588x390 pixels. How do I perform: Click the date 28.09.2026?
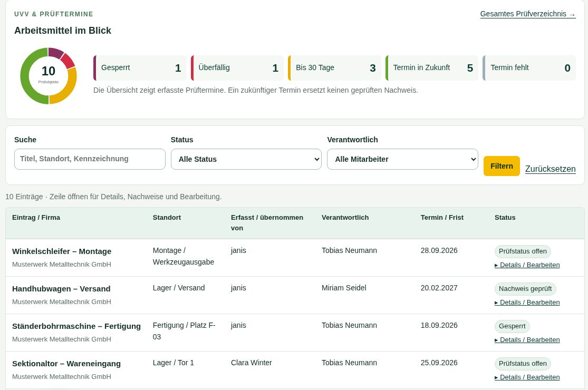pyautogui.click(x=439, y=251)
